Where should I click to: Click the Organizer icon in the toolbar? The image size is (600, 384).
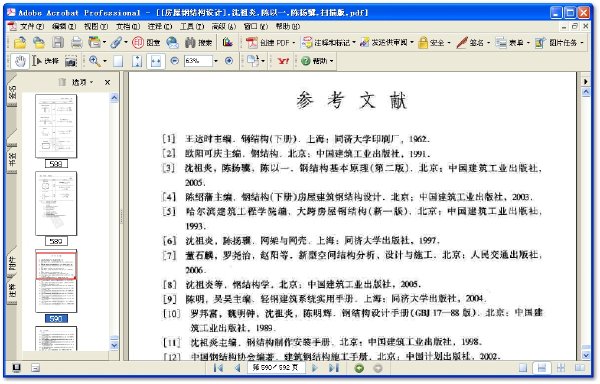(x=94, y=42)
